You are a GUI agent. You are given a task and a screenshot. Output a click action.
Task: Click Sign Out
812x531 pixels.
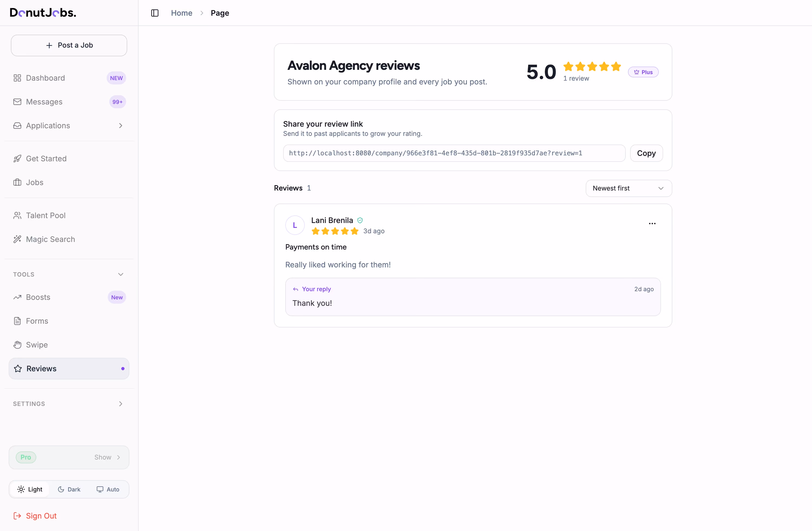pyautogui.click(x=35, y=516)
